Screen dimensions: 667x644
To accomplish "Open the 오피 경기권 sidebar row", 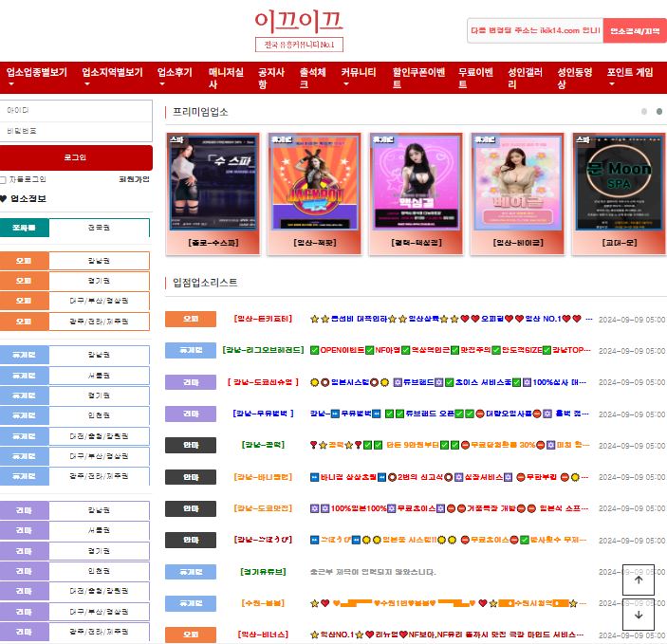I will click(75, 281).
